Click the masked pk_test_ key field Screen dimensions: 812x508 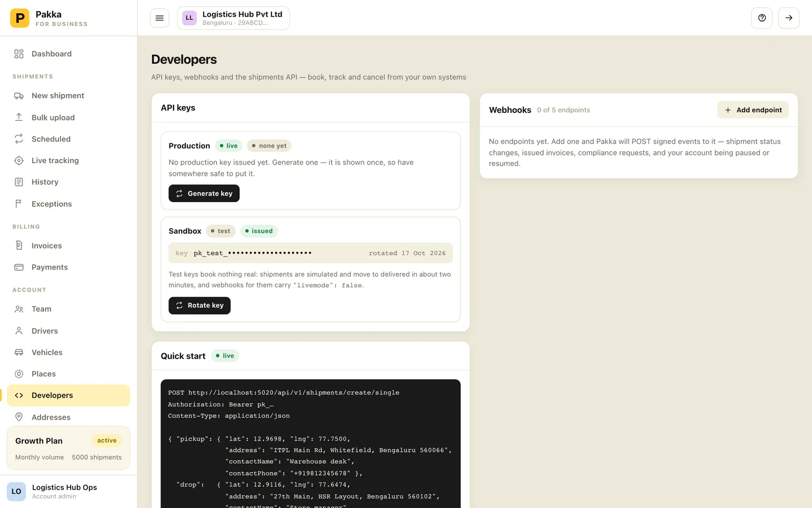click(x=311, y=253)
